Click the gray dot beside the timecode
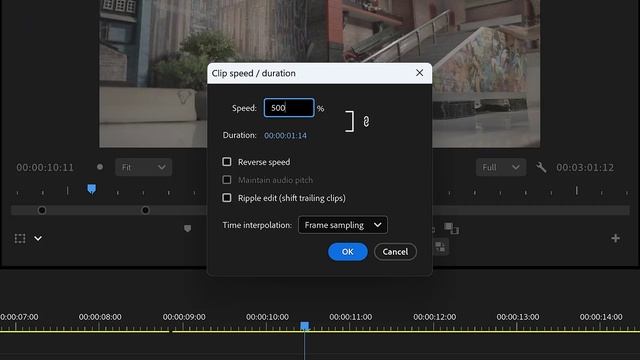Viewport: 640px width, 360px height. (x=100, y=167)
